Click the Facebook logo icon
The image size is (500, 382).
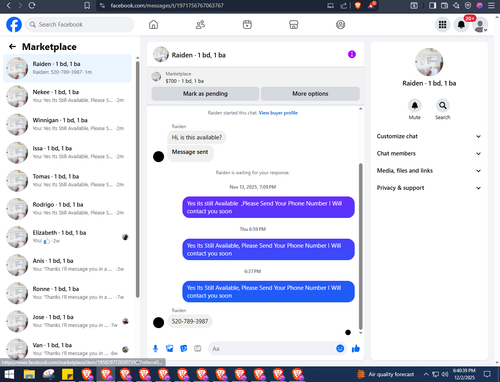pyautogui.click(x=14, y=25)
